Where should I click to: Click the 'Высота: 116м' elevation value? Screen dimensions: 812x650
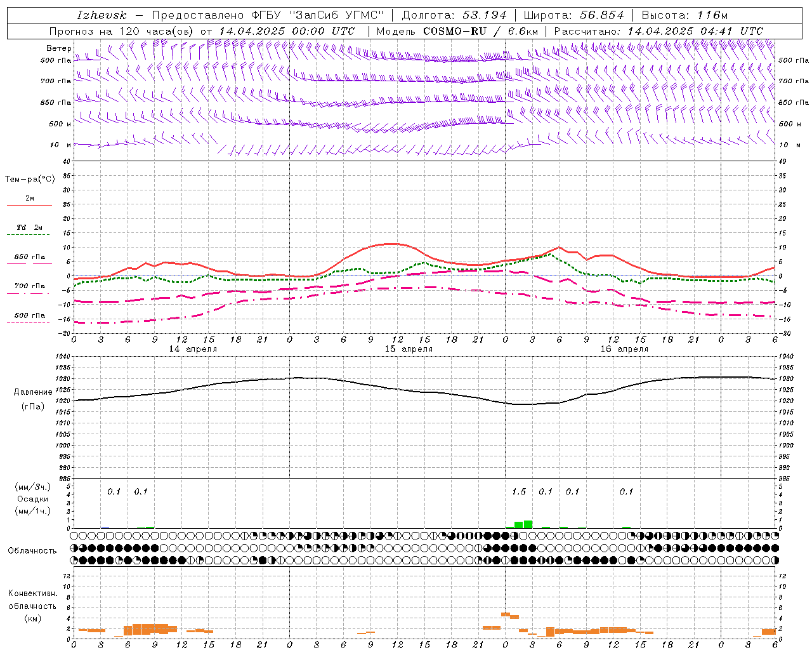(684, 15)
